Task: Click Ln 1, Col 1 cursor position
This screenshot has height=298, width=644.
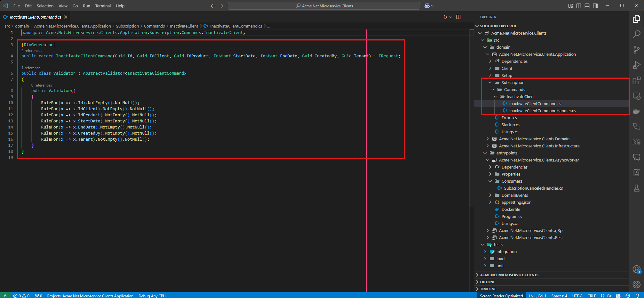Action: coord(537,295)
